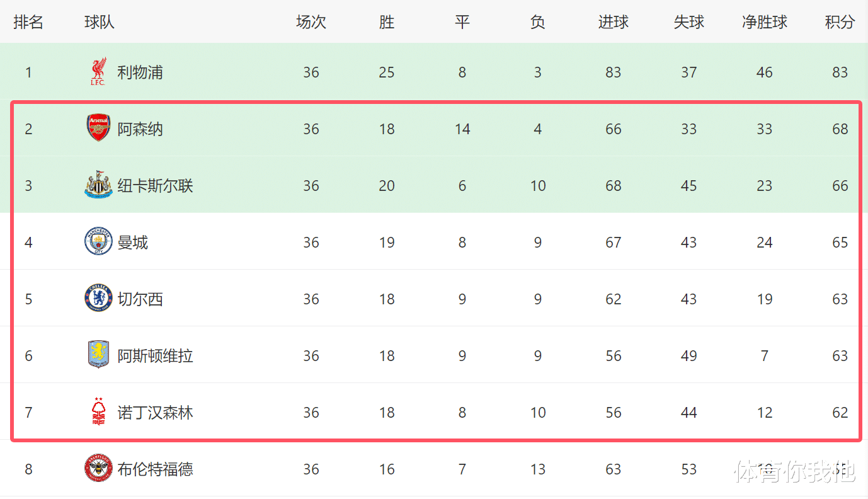
Task: Select the 曼城 team name
Action: [132, 243]
